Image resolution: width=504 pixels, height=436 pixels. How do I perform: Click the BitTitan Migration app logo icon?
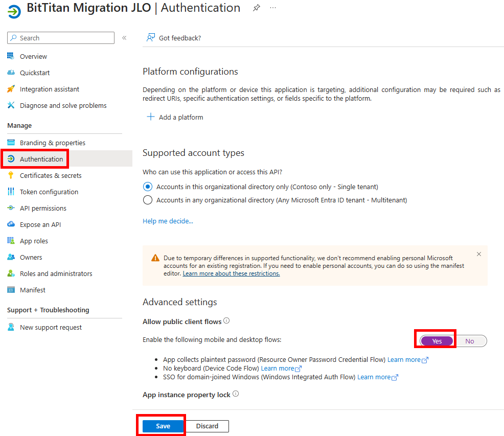pos(14,12)
